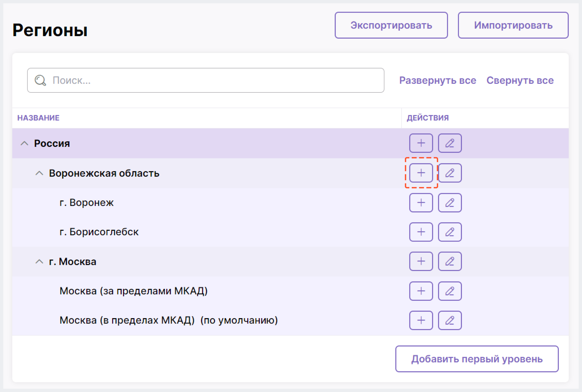Click Добавить первый уровень

click(x=477, y=359)
